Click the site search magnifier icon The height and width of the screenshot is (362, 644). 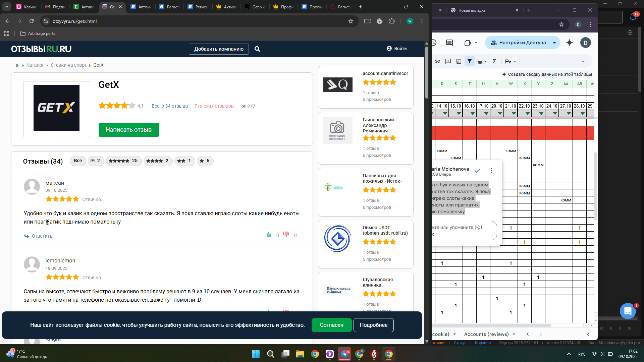257,49
